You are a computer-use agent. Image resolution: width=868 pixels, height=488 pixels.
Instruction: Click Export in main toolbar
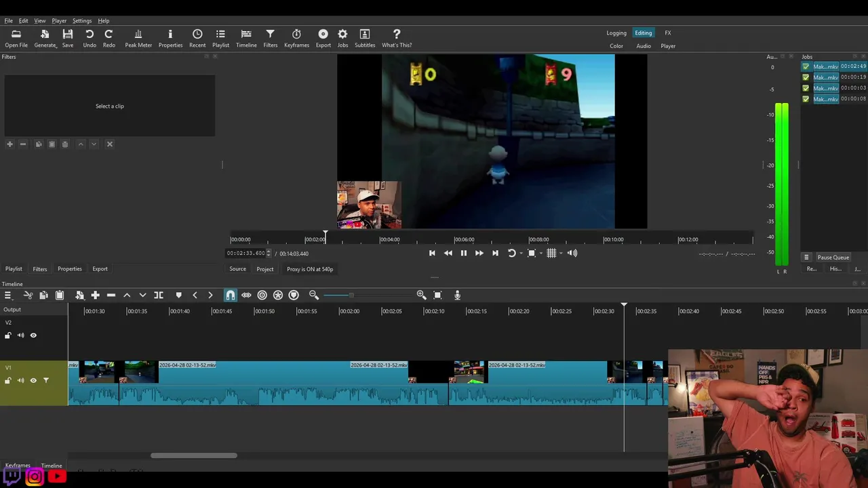click(323, 39)
